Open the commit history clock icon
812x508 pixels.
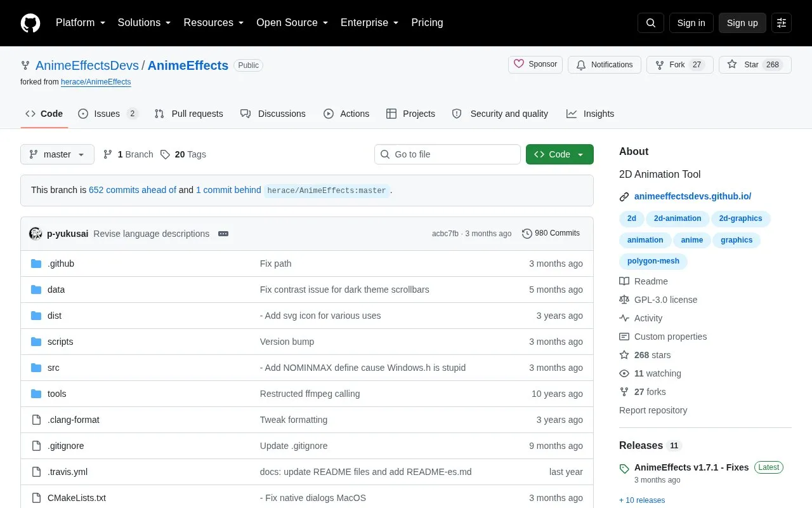click(527, 234)
